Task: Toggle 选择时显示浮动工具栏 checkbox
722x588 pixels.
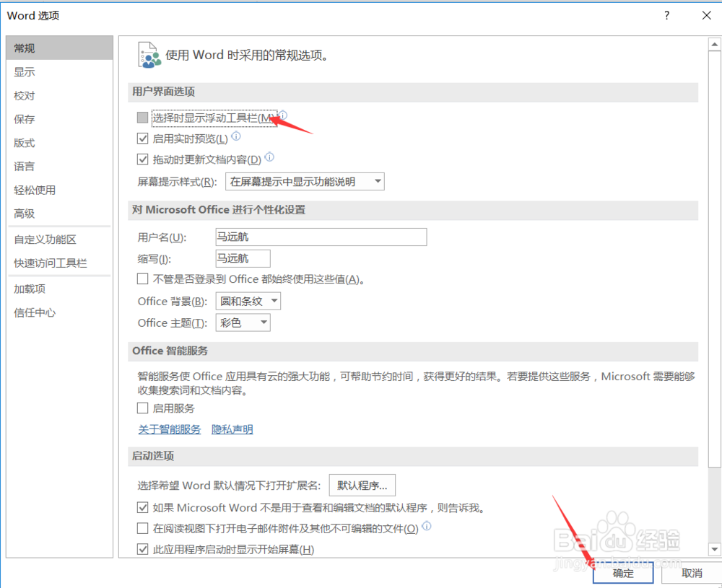Action: click(x=143, y=118)
